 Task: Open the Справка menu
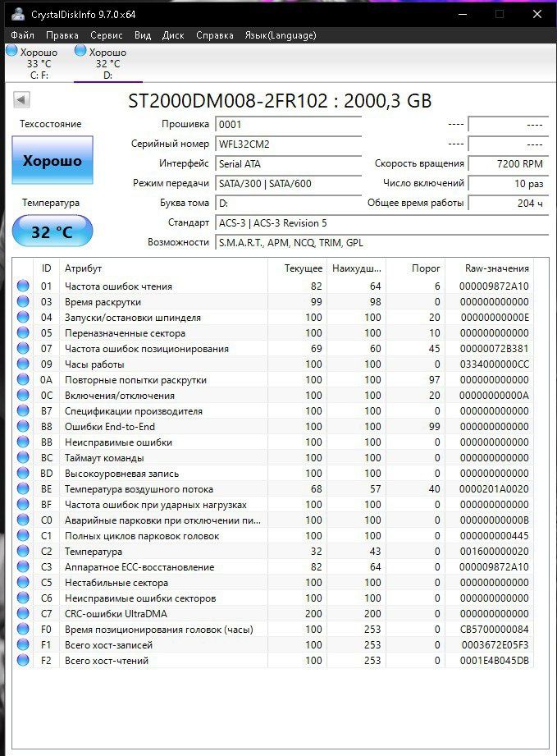pos(215,35)
